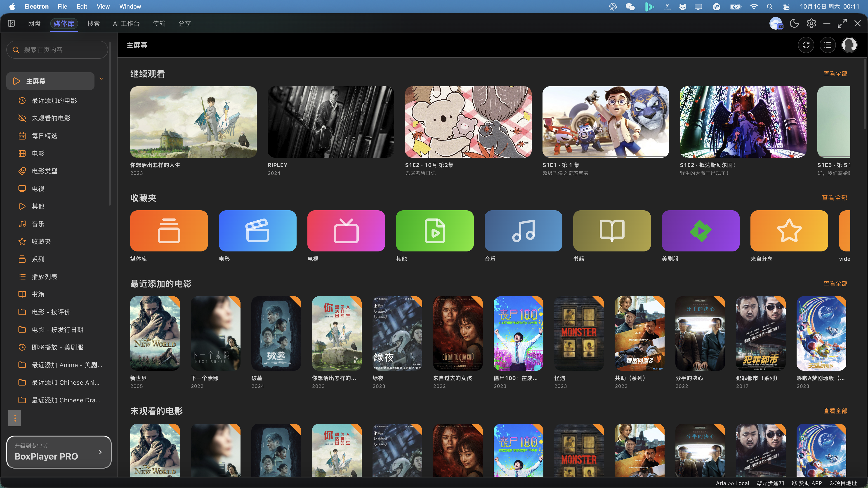The width and height of the screenshot is (868, 488).
Task: Open 每日精选 in sidebar
Action: coord(45,136)
